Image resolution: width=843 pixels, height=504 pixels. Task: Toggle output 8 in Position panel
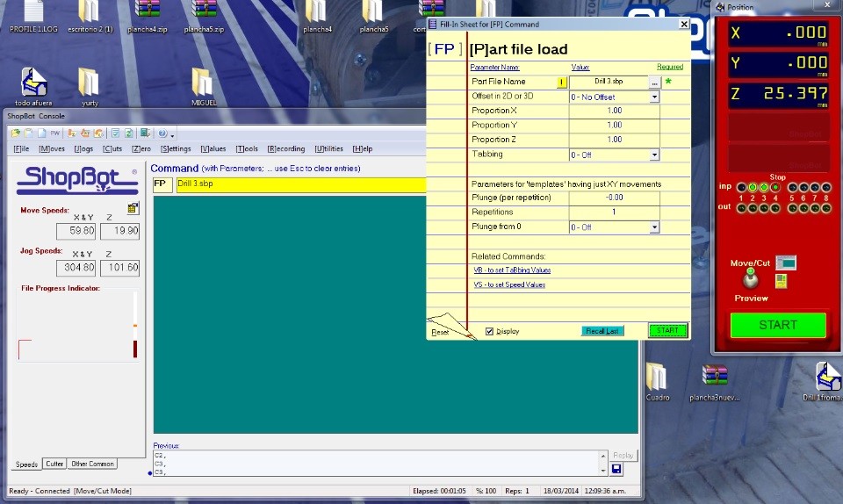[826, 208]
